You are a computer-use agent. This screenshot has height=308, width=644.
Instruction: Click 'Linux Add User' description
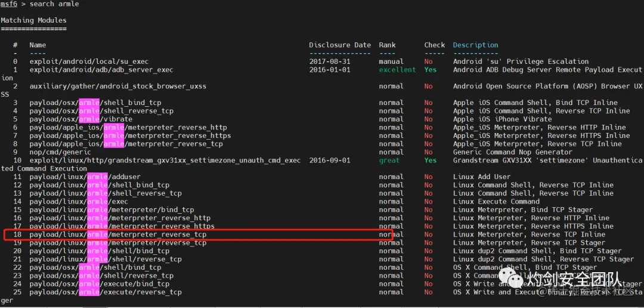pyautogui.click(x=482, y=177)
